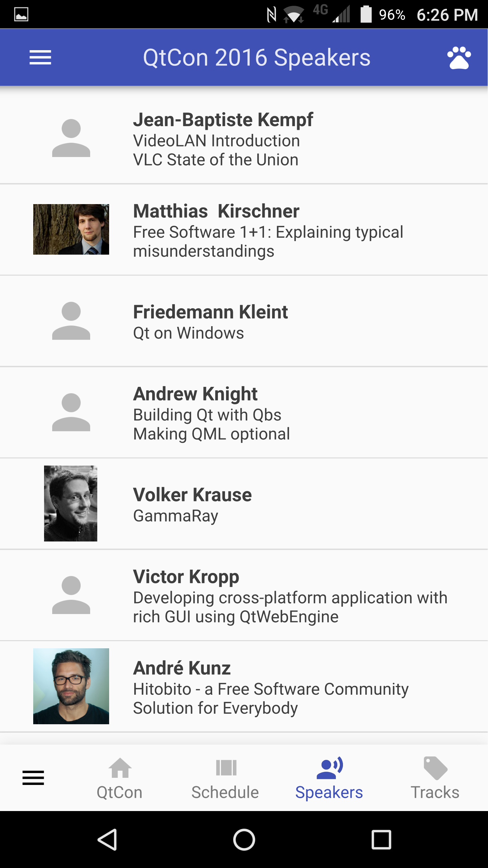This screenshot has width=488, height=868.
Task: Tap the VLC State of the Union talk
Action: tap(216, 160)
